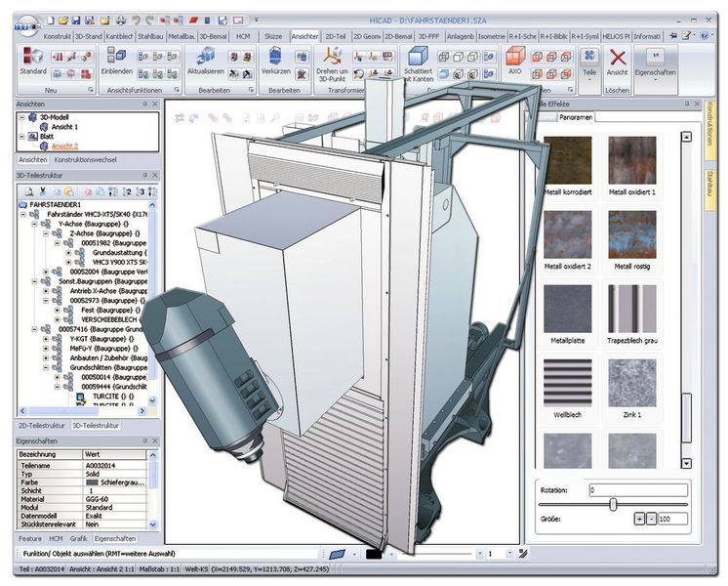Screen dimensions: 728x586
Task: Click the pin icon of the Ansichten panel
Action: tap(144, 105)
